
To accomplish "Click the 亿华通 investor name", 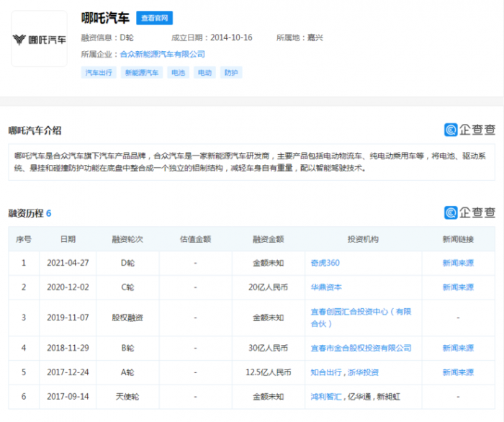I will [359, 397].
